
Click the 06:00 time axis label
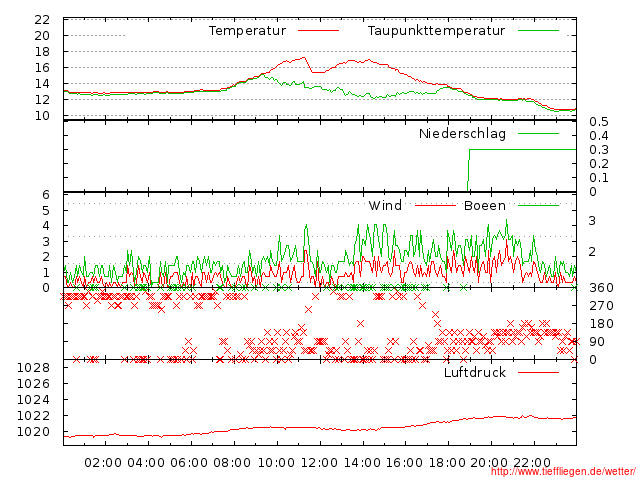[189, 463]
